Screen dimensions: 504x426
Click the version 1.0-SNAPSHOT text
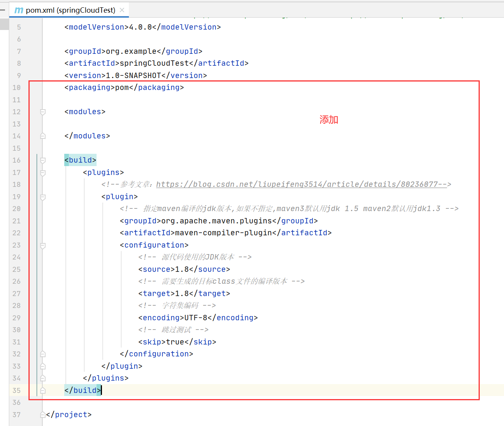(136, 76)
